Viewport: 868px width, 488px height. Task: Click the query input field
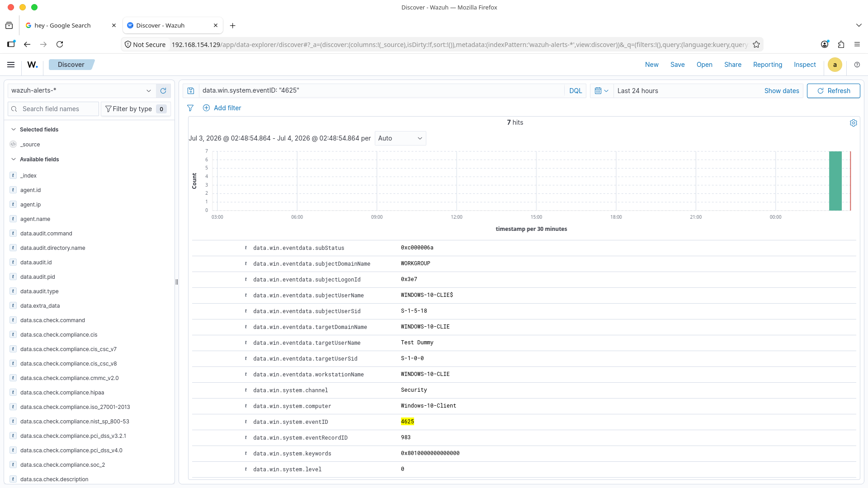click(x=381, y=91)
